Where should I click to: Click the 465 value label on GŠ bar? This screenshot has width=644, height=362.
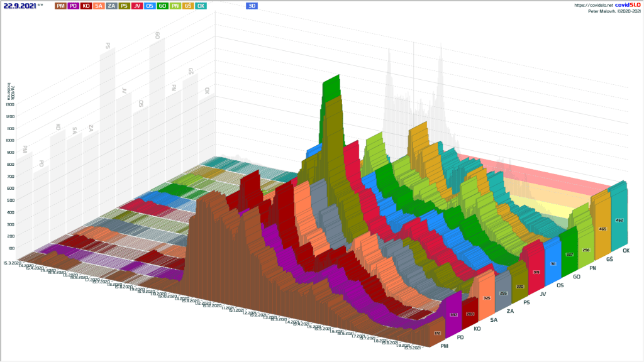[603, 229]
